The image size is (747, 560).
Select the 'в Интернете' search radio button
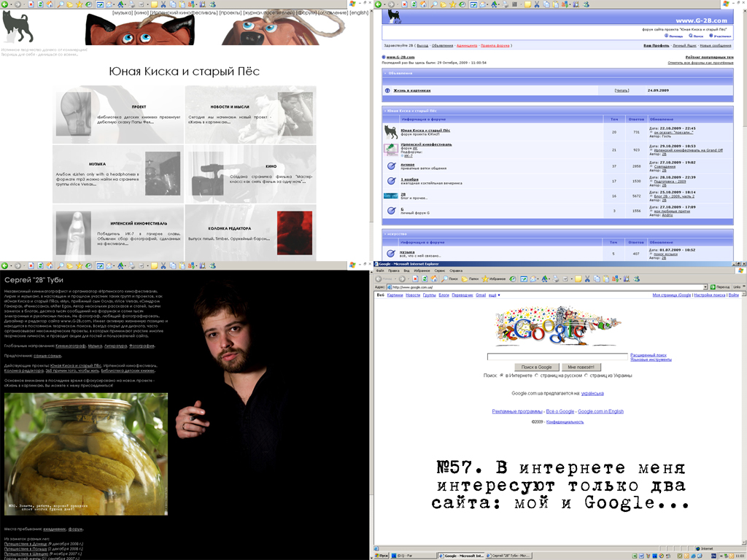pyautogui.click(x=502, y=376)
